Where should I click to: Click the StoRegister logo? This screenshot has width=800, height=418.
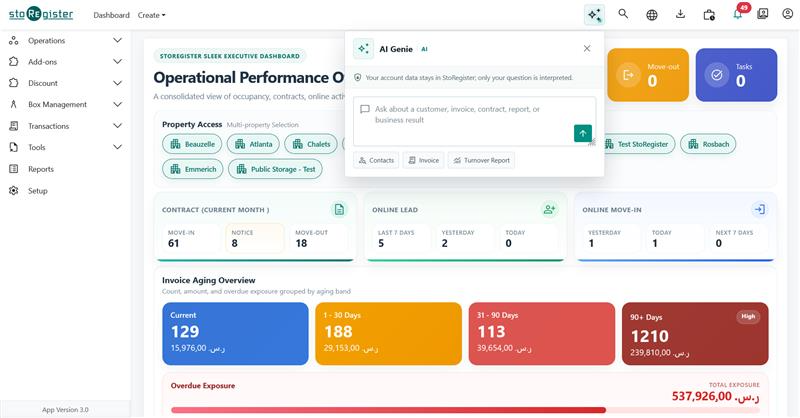pyautogui.click(x=41, y=14)
